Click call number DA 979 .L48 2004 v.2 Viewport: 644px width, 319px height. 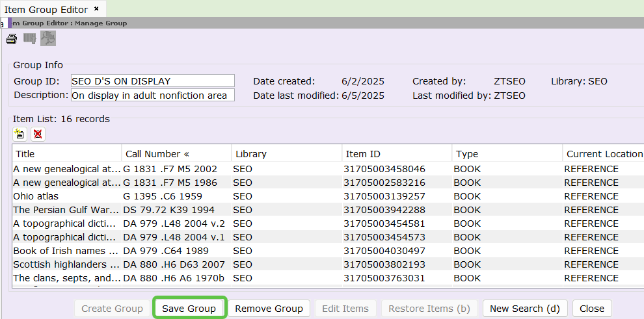(174, 223)
